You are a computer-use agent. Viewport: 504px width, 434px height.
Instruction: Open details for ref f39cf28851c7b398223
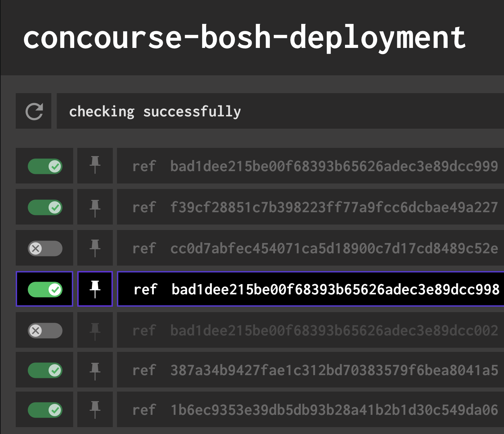pyautogui.click(x=308, y=207)
